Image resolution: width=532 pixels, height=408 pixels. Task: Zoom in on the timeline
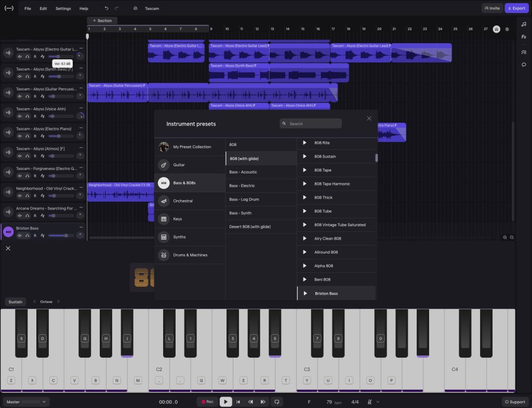tap(505, 238)
